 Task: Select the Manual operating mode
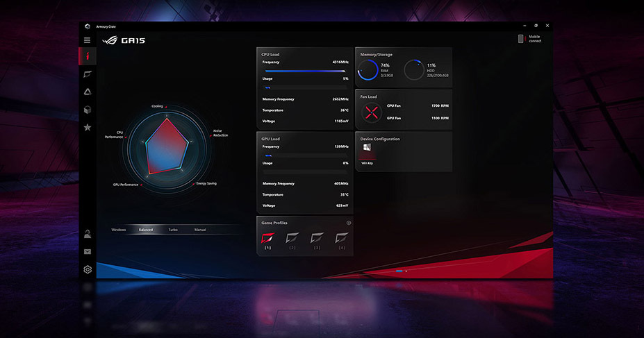pos(200,230)
